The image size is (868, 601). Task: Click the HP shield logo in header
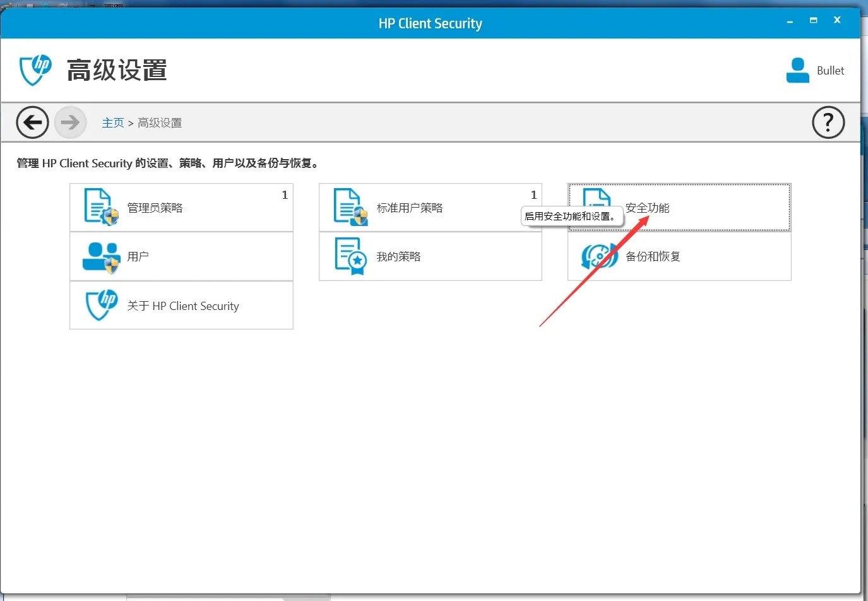pyautogui.click(x=35, y=69)
